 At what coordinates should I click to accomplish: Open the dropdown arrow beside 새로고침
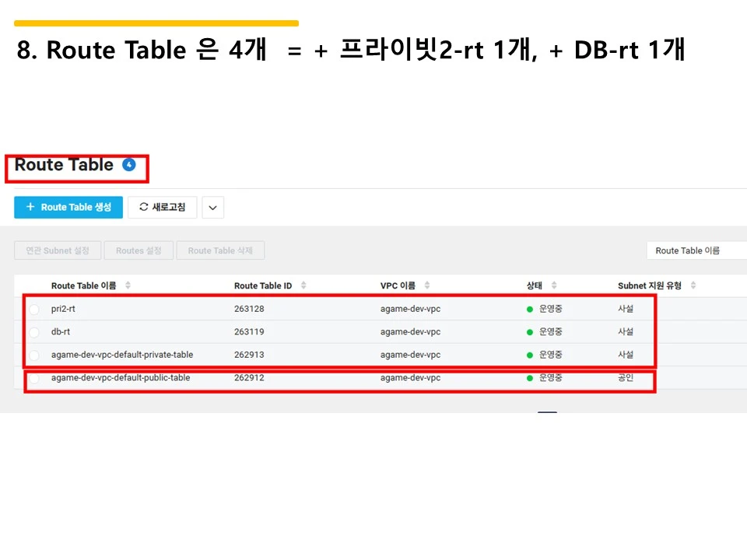point(212,207)
